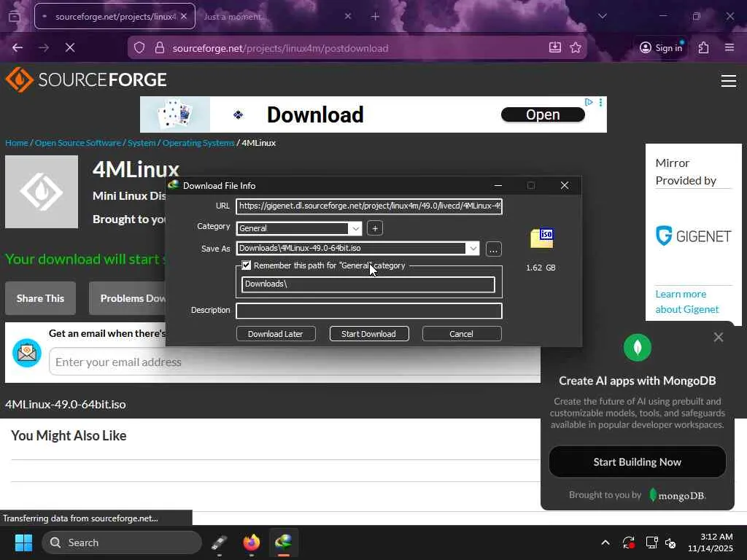Open the Category dropdown set to General
The image size is (747, 560).
pos(298,228)
